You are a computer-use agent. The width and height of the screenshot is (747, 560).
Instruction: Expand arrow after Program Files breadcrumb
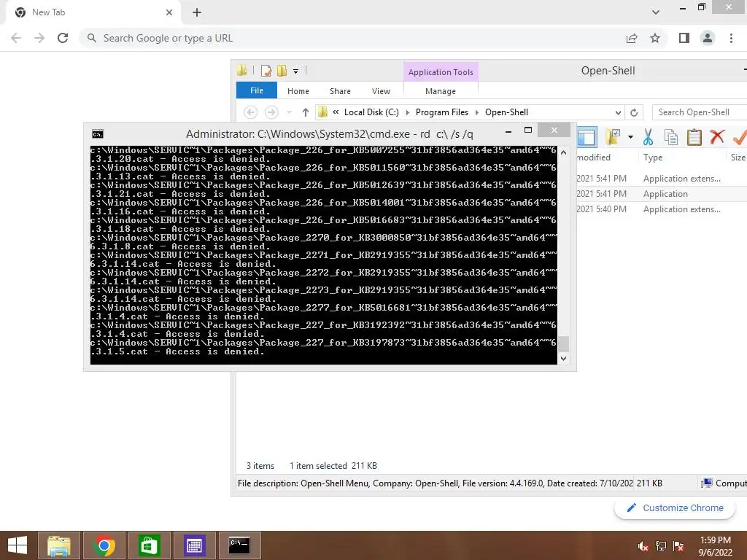coord(477,112)
